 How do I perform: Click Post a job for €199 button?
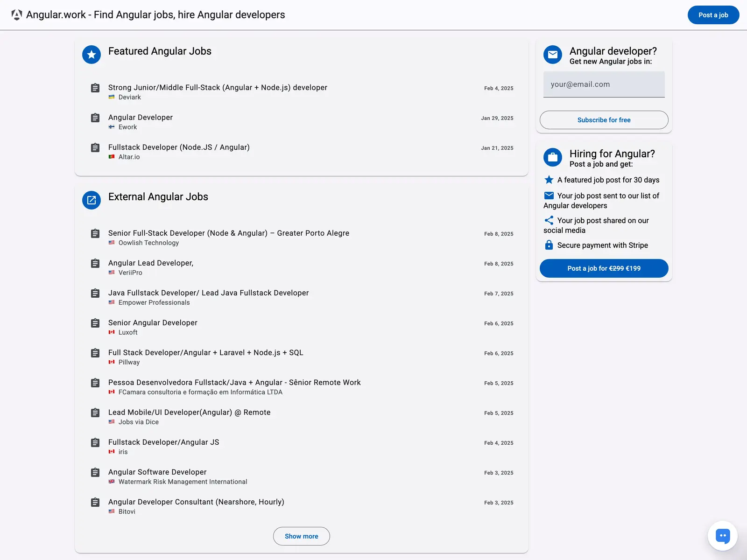[x=604, y=268]
